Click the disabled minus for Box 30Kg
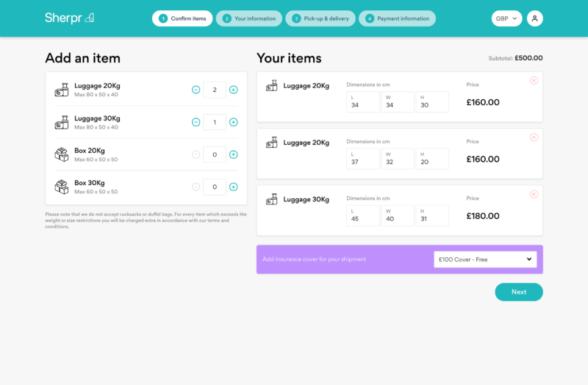The width and height of the screenshot is (588, 385). click(196, 187)
